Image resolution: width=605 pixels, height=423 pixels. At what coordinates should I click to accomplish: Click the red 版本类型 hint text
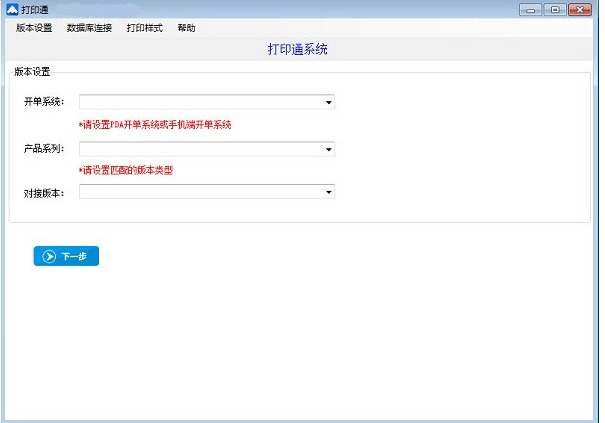pos(126,170)
